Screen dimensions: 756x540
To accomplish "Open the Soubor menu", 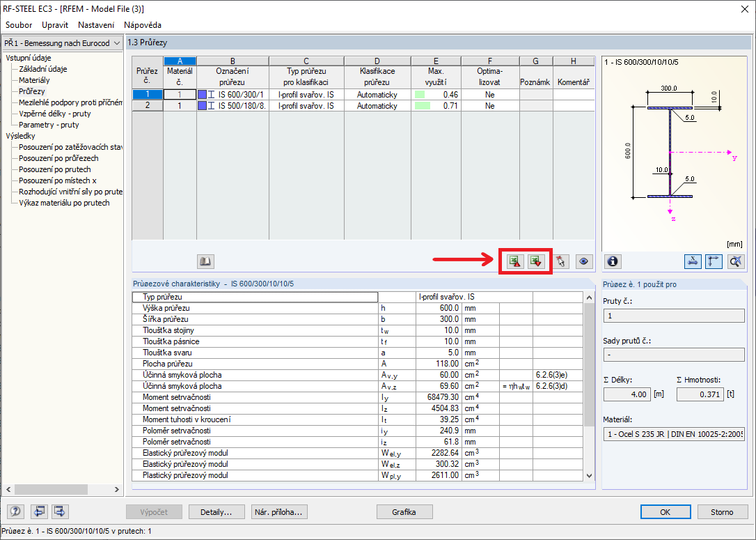I will [x=19, y=25].
